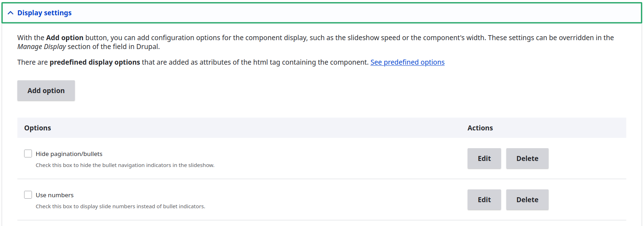
Task: Select the Display settings section title
Action: [x=44, y=13]
